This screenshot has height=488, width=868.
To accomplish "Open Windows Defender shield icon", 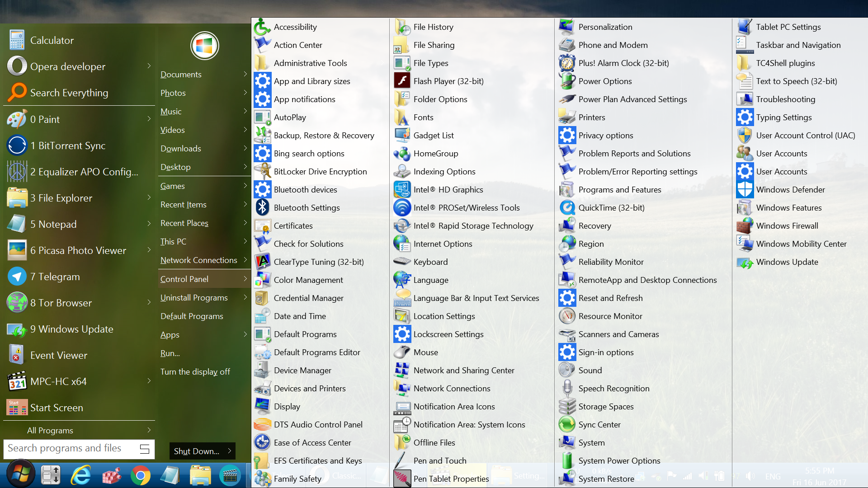I will click(744, 190).
